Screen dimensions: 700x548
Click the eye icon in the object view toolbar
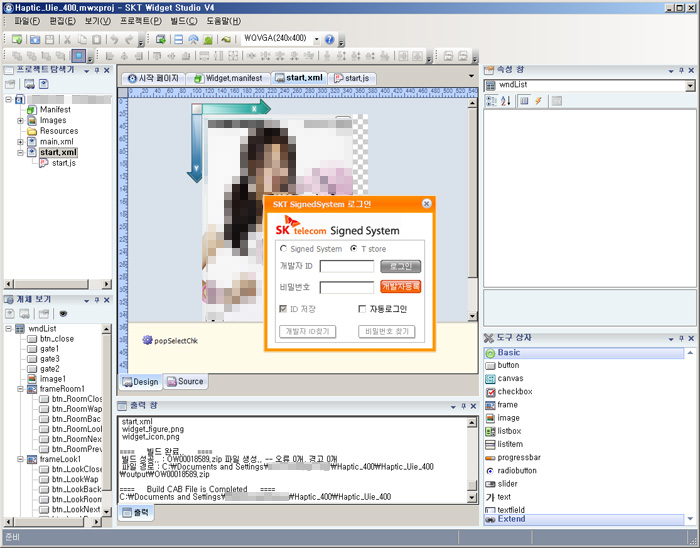pyautogui.click(x=63, y=314)
